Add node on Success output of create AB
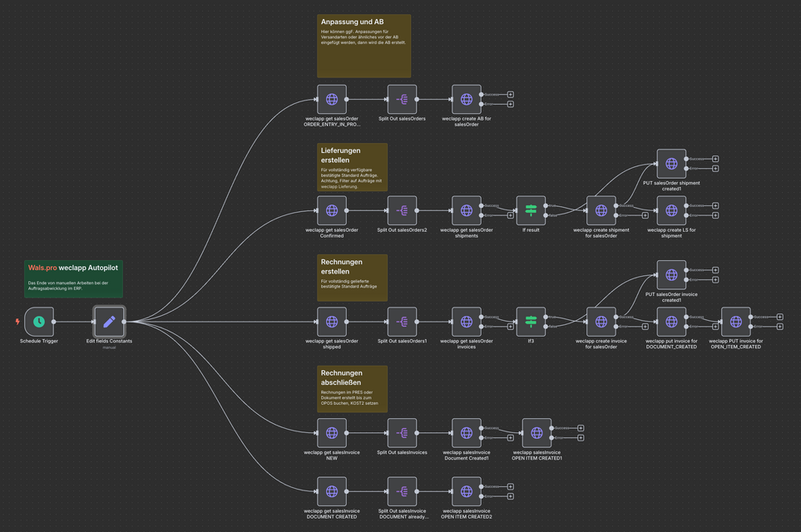The height and width of the screenshot is (532, 801). [x=510, y=94]
